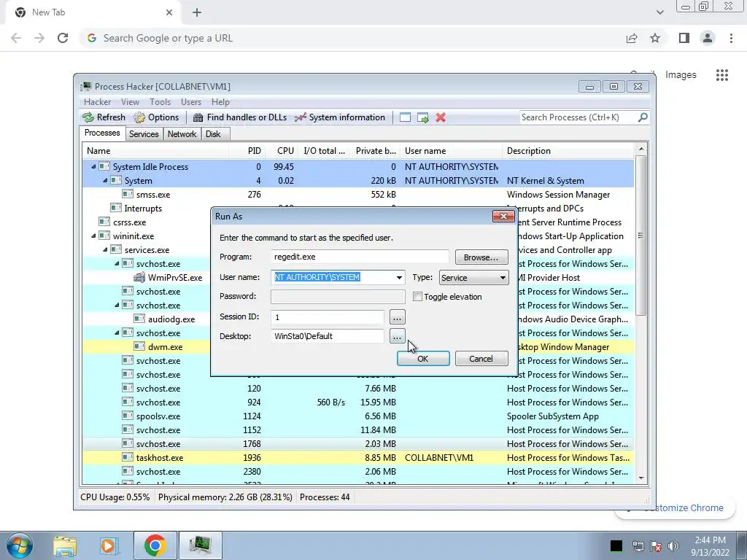The width and height of the screenshot is (747, 560).
Task: Click the magnifier icon in Search Processes box
Action: (643, 117)
